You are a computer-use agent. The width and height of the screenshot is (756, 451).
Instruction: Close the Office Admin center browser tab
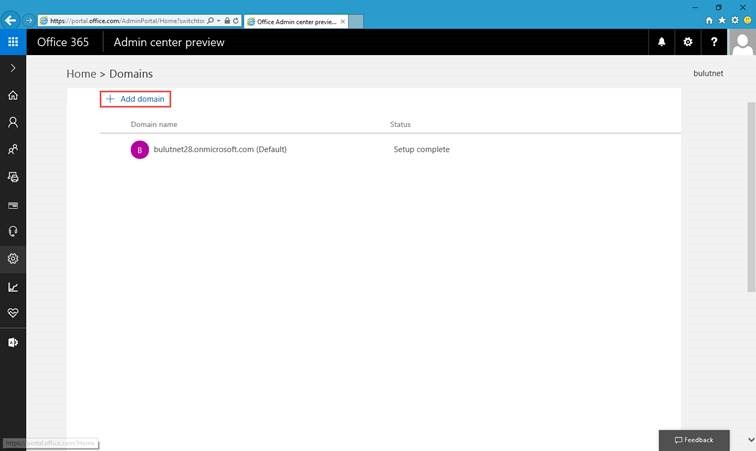pos(343,22)
